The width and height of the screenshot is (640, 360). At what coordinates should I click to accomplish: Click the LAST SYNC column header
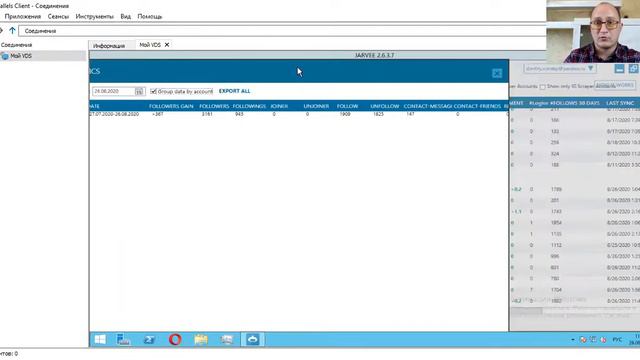620,103
